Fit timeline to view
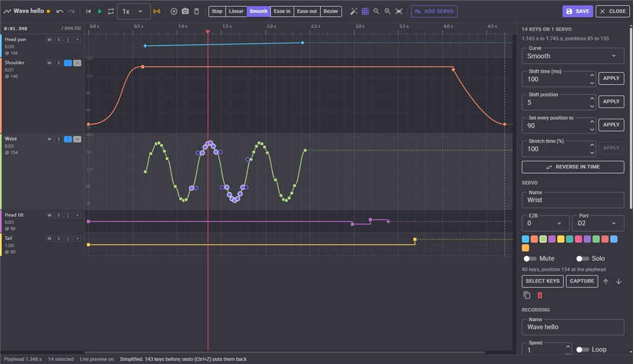 tap(399, 11)
